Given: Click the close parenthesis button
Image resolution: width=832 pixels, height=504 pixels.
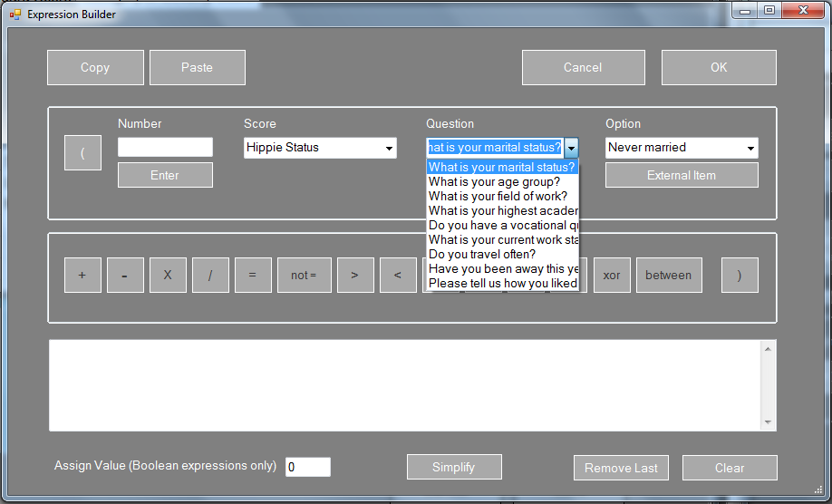Looking at the screenshot, I should 740,276.
